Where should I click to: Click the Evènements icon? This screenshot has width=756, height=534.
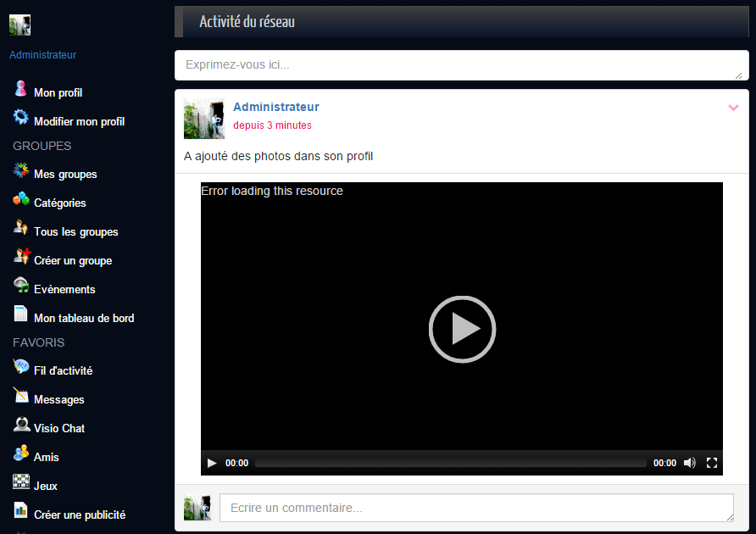click(x=20, y=285)
